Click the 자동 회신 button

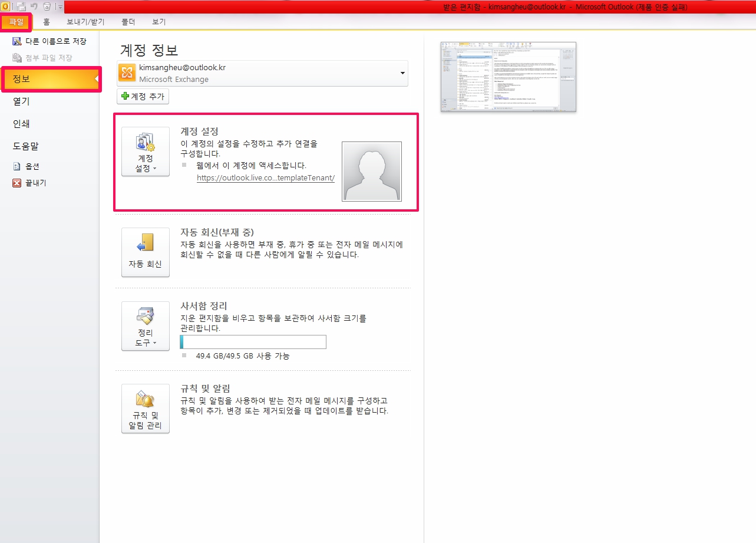pyautogui.click(x=145, y=252)
